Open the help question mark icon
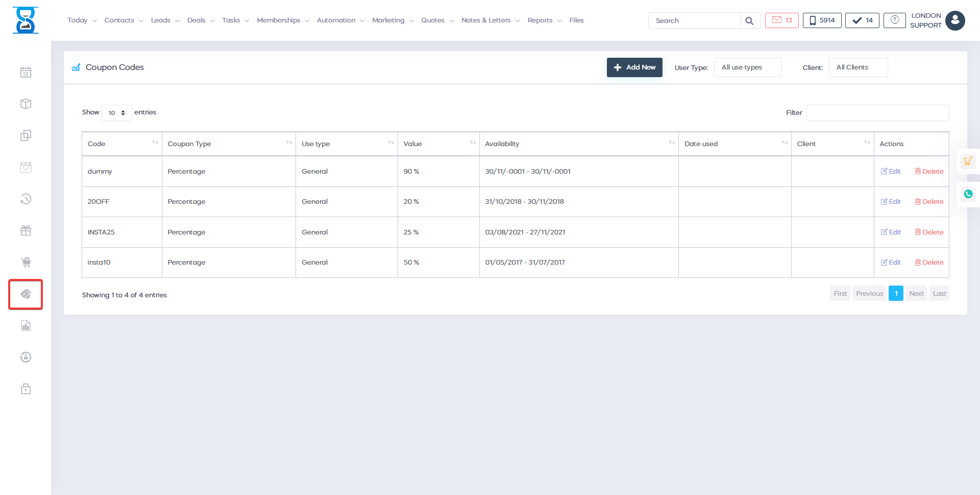The height and width of the screenshot is (495, 980). point(894,20)
